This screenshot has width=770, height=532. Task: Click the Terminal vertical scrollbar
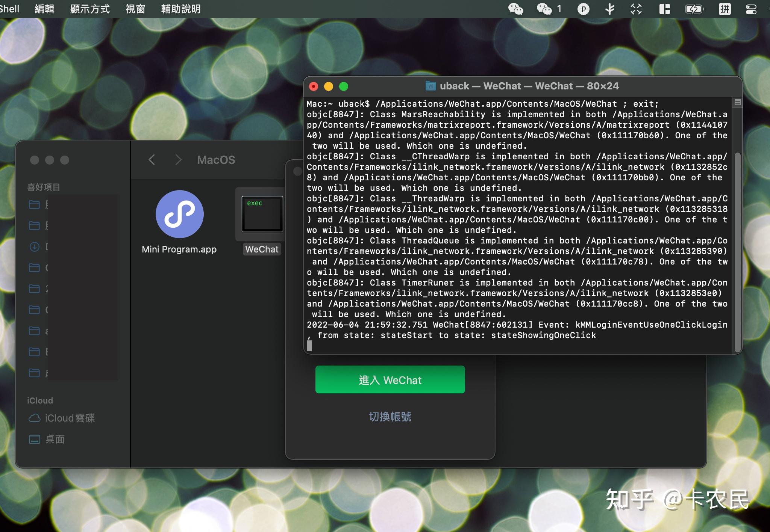click(737, 252)
